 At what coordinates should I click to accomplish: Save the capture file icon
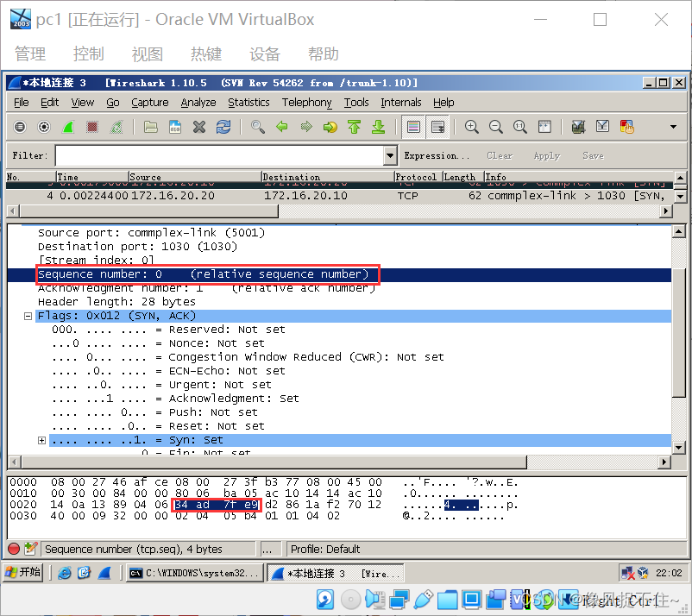[x=175, y=127]
